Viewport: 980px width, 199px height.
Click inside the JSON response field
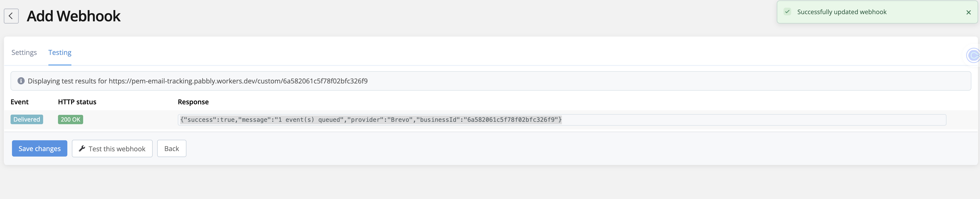click(x=561, y=120)
